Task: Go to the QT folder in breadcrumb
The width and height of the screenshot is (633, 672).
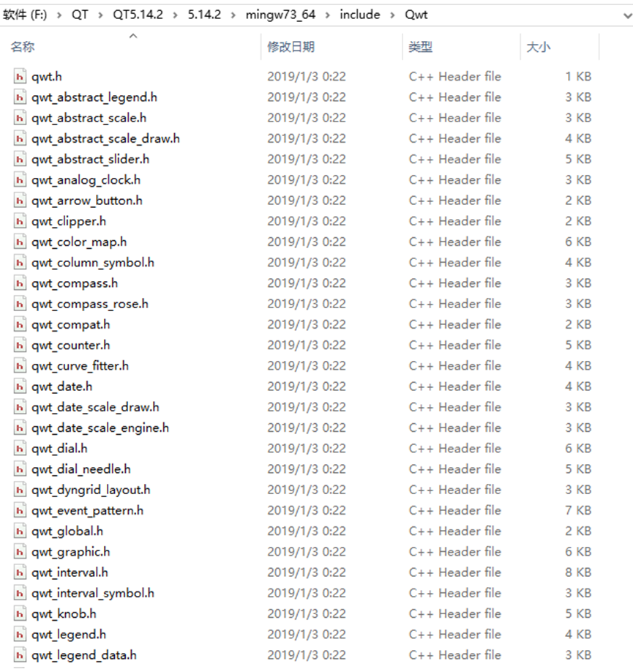Action: point(80,15)
